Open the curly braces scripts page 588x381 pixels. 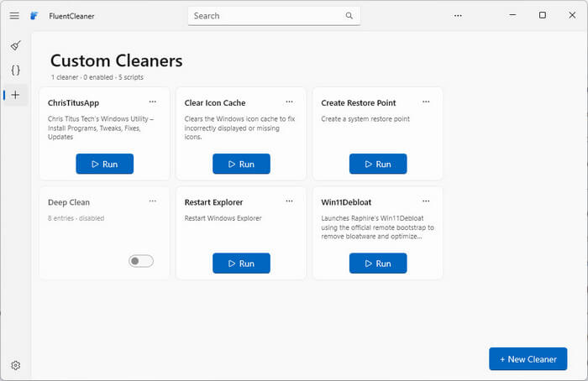[15, 70]
